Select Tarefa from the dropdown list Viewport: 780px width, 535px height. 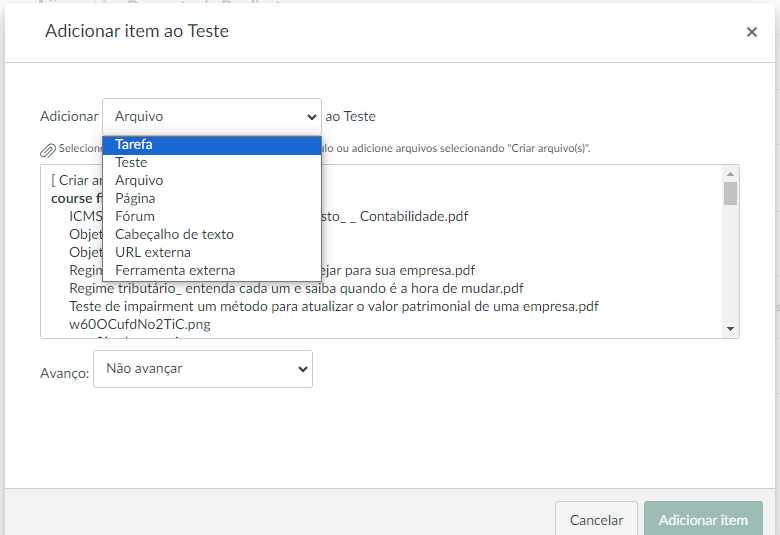click(134, 144)
